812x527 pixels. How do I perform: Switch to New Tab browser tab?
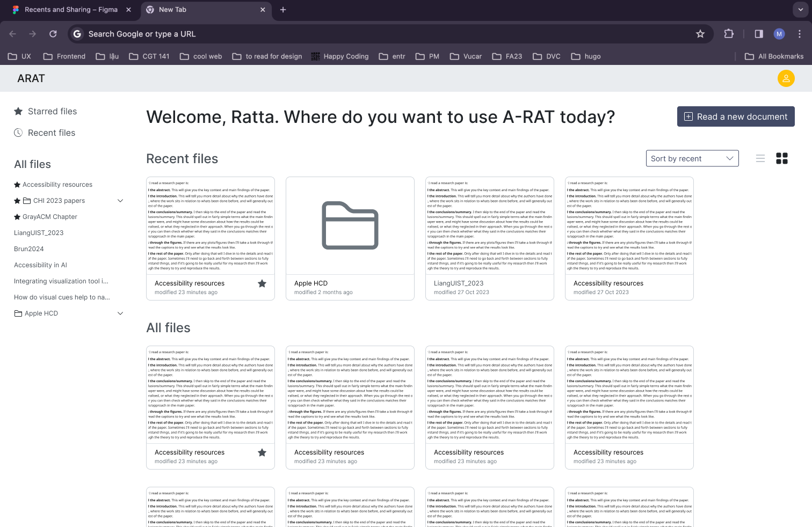pyautogui.click(x=207, y=10)
